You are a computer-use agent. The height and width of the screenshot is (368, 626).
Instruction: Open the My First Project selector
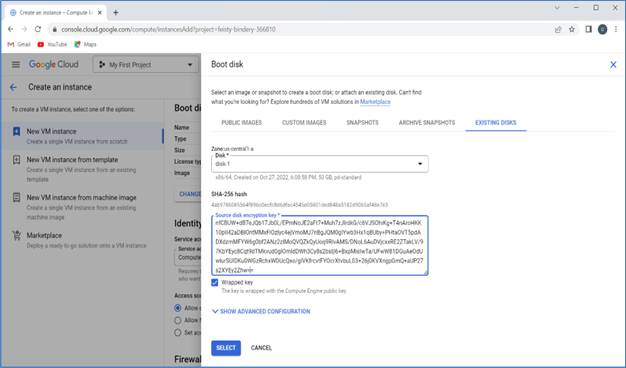[146, 65]
